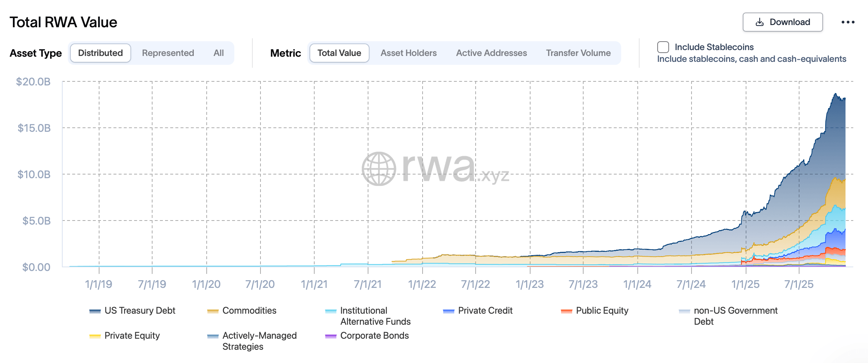The width and height of the screenshot is (868, 363).
Task: Enable the Include Stablecoins checkbox
Action: click(x=663, y=47)
